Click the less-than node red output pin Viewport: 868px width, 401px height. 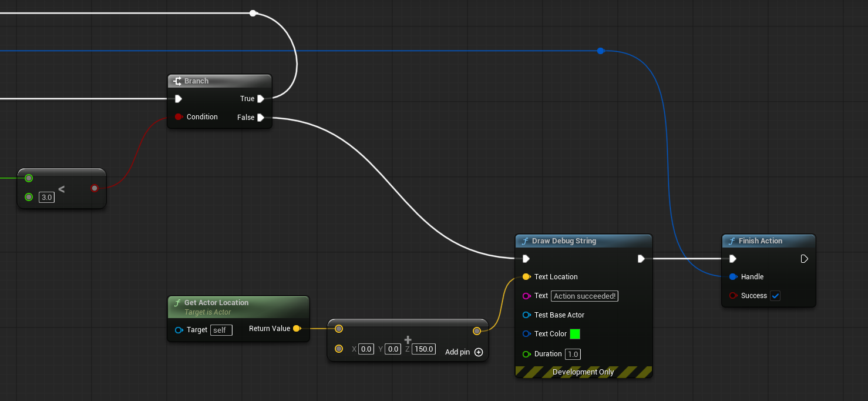click(x=95, y=188)
